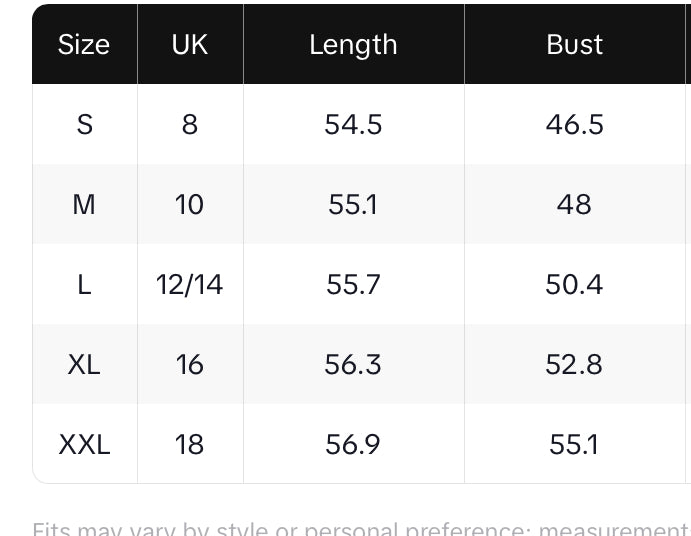The image size is (691, 536).
Task: Choose the XL size cell
Action: tap(84, 365)
